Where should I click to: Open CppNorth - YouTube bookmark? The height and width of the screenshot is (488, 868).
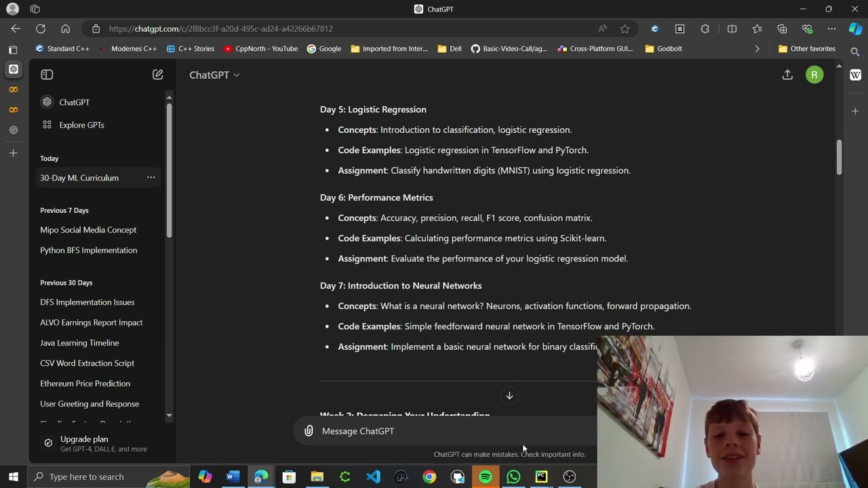click(x=260, y=49)
